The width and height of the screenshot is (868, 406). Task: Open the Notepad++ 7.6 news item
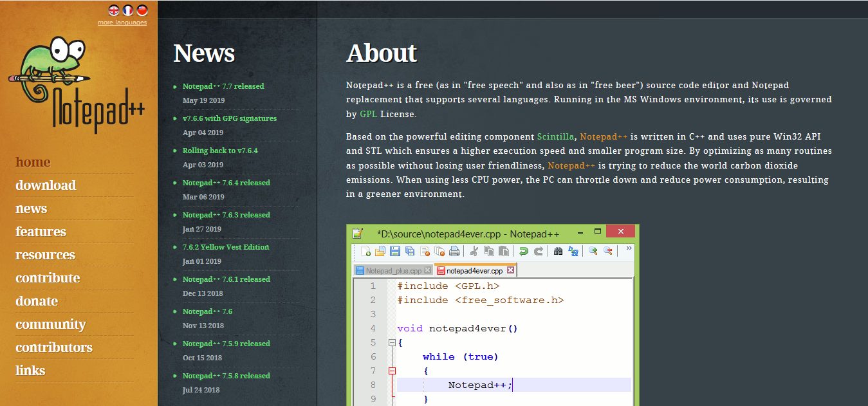pyautogui.click(x=207, y=311)
